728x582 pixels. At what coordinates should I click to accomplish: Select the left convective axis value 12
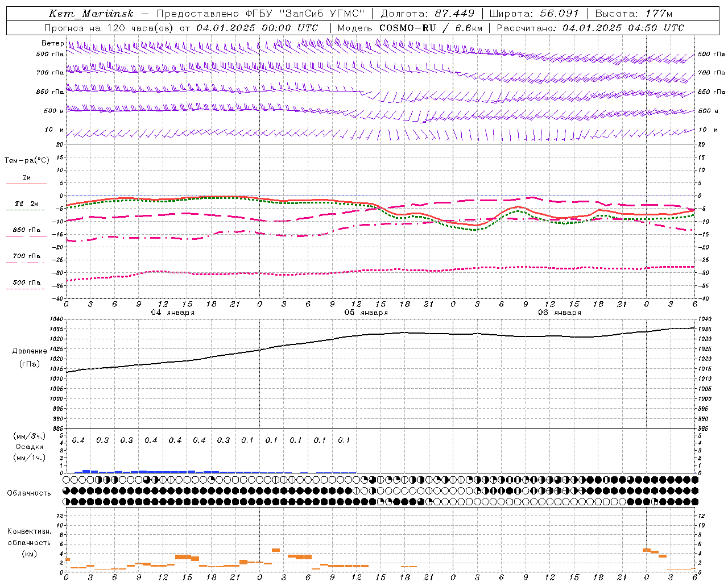coord(60,516)
